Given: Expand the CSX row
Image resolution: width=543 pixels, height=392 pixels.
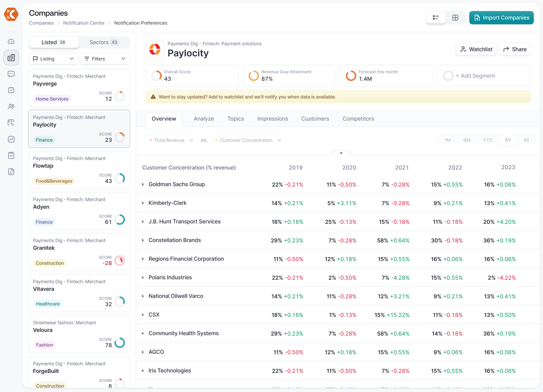Looking at the screenshot, I should click(143, 315).
